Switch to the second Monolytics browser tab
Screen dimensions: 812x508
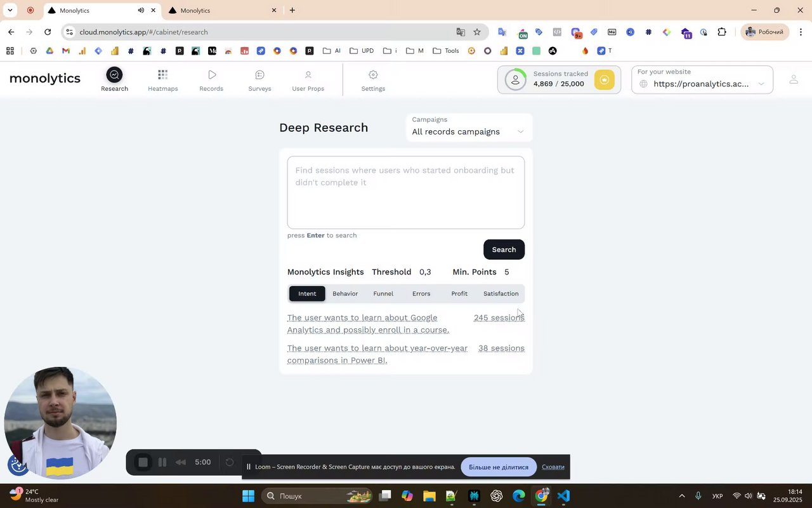pos(222,11)
